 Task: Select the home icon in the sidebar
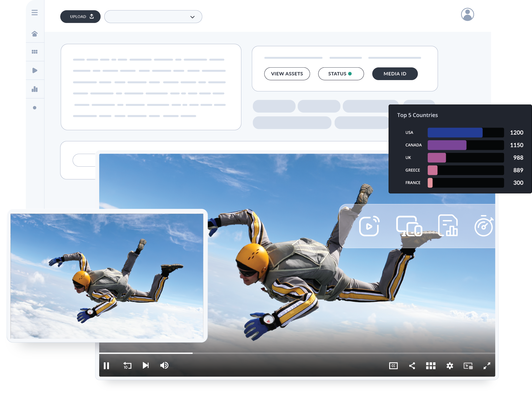click(x=35, y=33)
